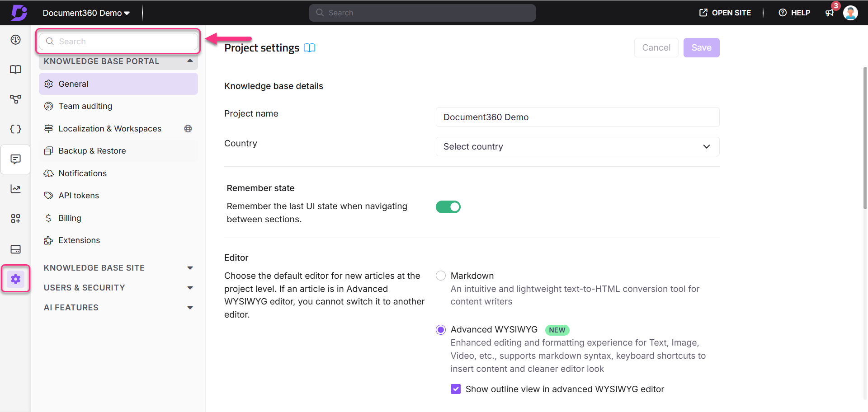Image resolution: width=868 pixels, height=412 pixels.
Task: Open the widgets grid-plus icon in left rail
Action: point(16,219)
